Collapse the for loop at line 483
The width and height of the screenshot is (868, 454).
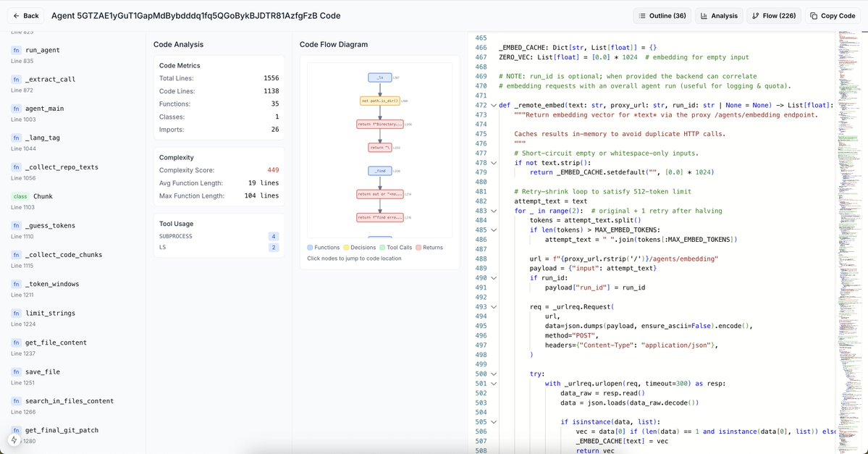494,211
